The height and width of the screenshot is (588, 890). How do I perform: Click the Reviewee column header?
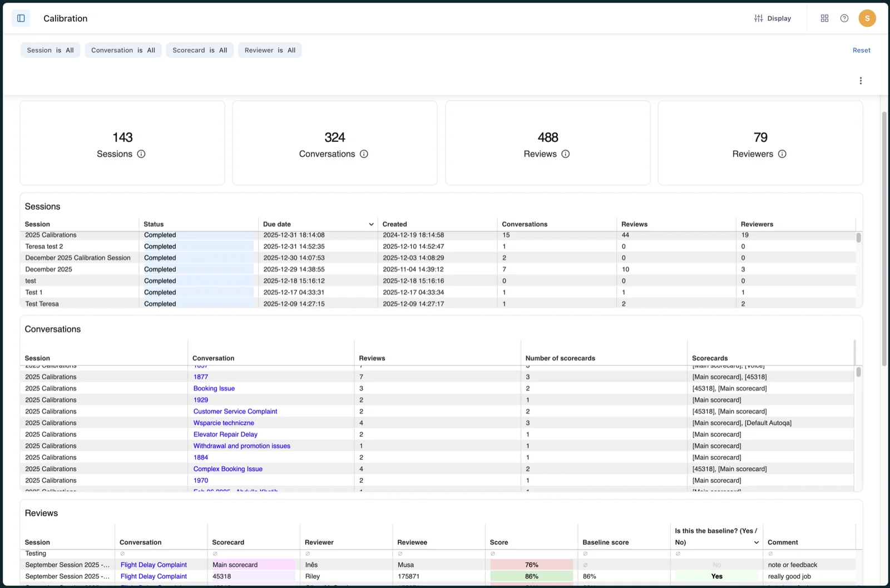412,542
